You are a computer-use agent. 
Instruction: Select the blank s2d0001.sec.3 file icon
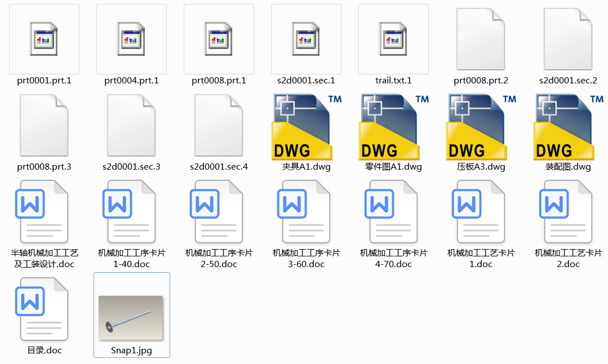click(x=131, y=126)
